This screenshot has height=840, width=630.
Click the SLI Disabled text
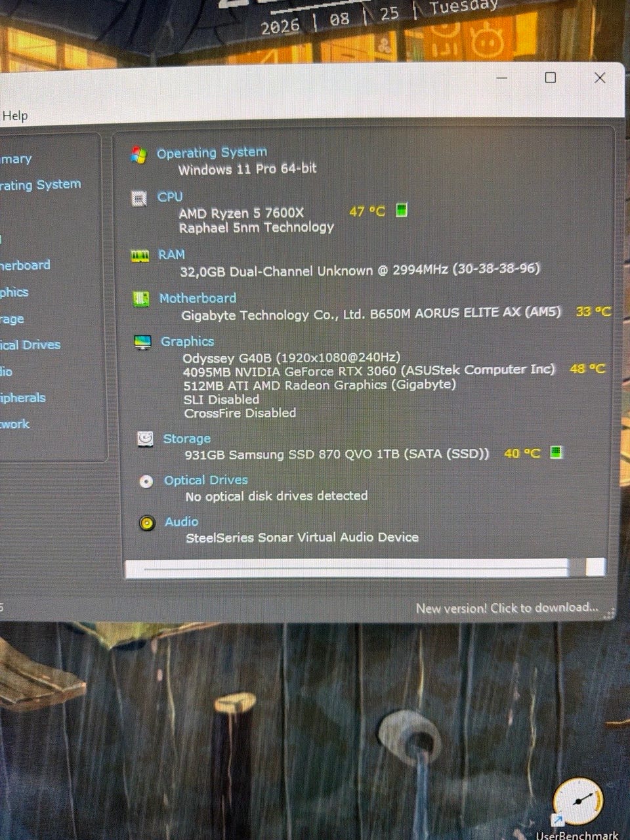(x=222, y=399)
